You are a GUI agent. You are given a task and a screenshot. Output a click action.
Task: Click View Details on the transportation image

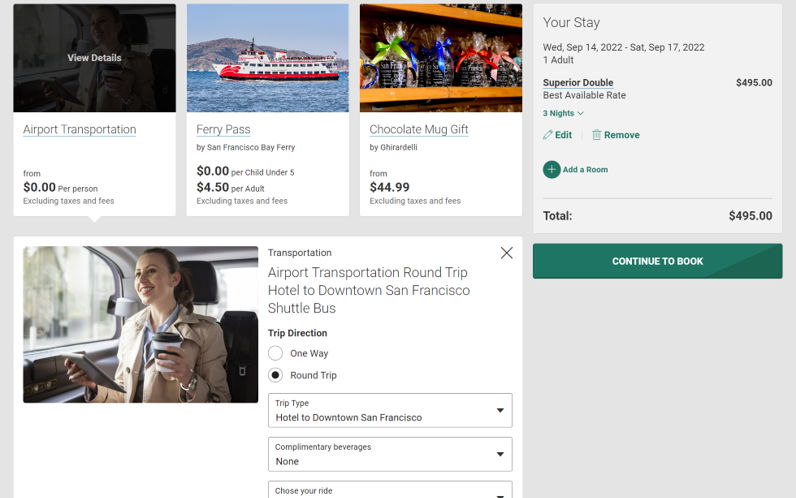click(94, 58)
